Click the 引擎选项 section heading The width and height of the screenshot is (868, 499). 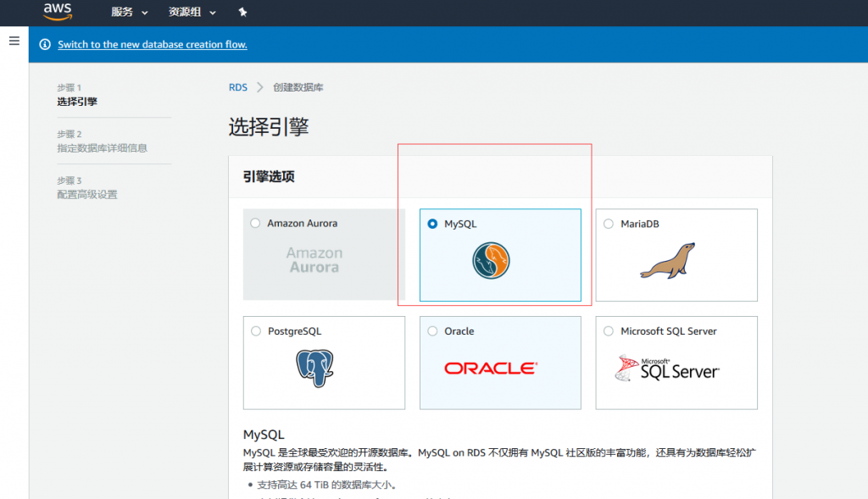coord(269,176)
